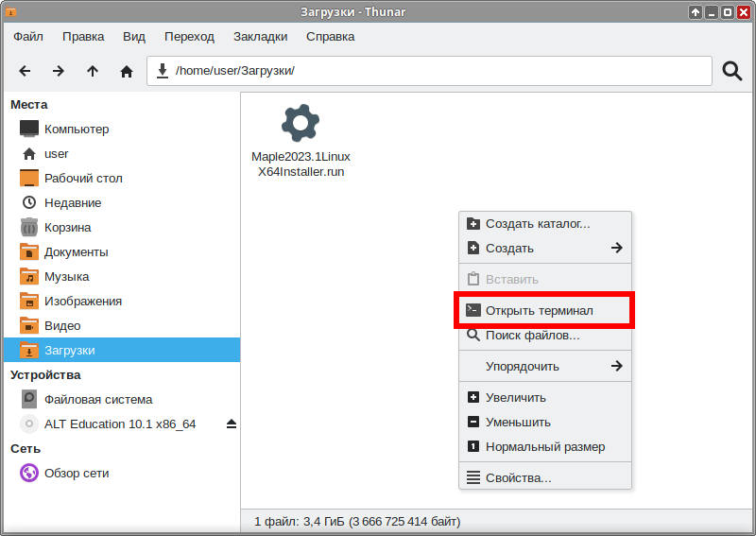This screenshot has width=756, height=536.
Task: Choose Упорядочить in the context menu
Action: pos(545,366)
